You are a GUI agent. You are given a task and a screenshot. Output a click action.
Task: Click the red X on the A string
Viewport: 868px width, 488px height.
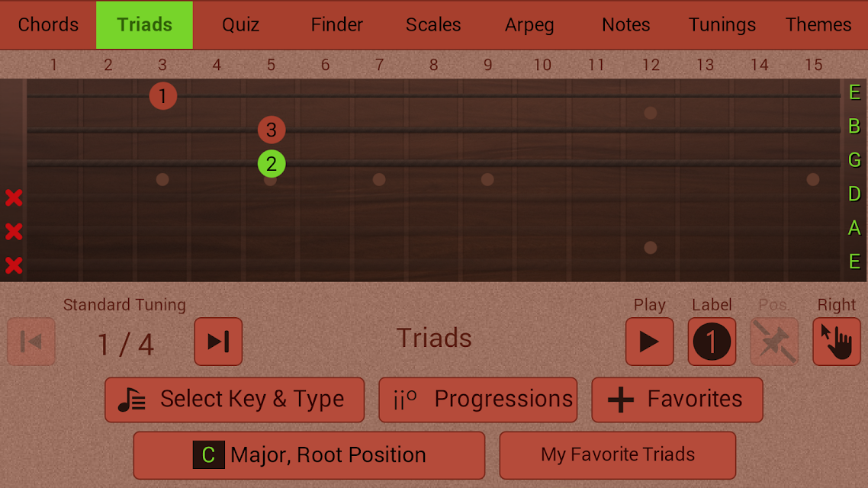tap(14, 231)
